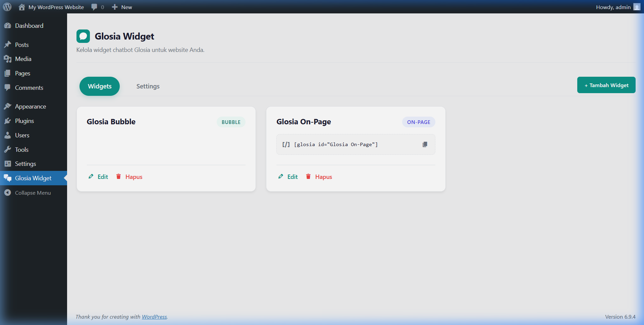Open the Tools menu
The height and width of the screenshot is (325, 644).
click(x=34, y=149)
